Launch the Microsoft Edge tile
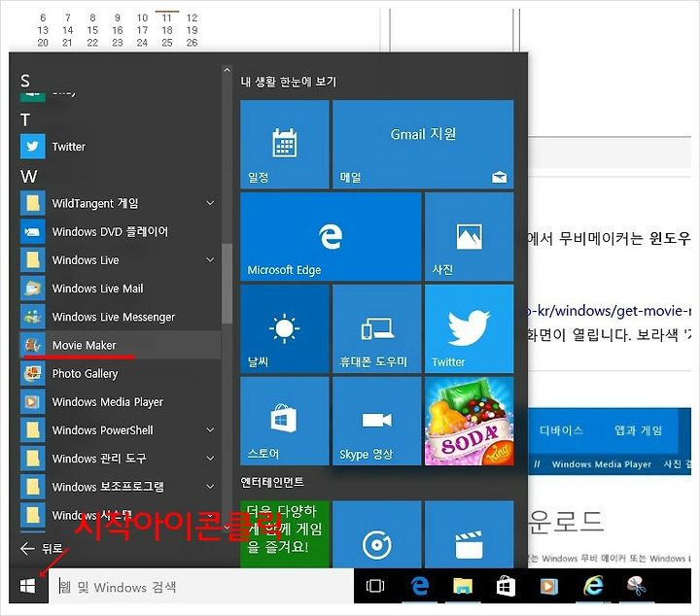 tap(331, 237)
